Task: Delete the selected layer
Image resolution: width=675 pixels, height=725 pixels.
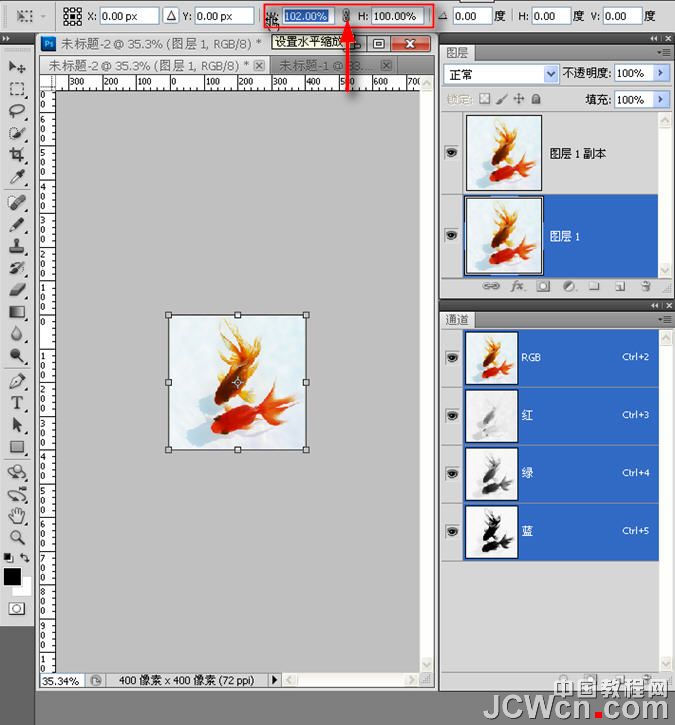Action: [x=646, y=286]
